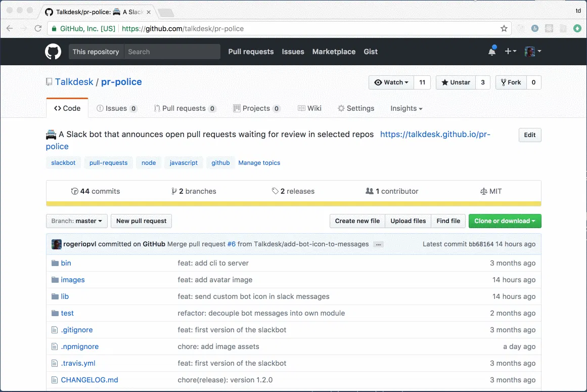
Task: Open the This repository search scope
Action: tap(96, 52)
